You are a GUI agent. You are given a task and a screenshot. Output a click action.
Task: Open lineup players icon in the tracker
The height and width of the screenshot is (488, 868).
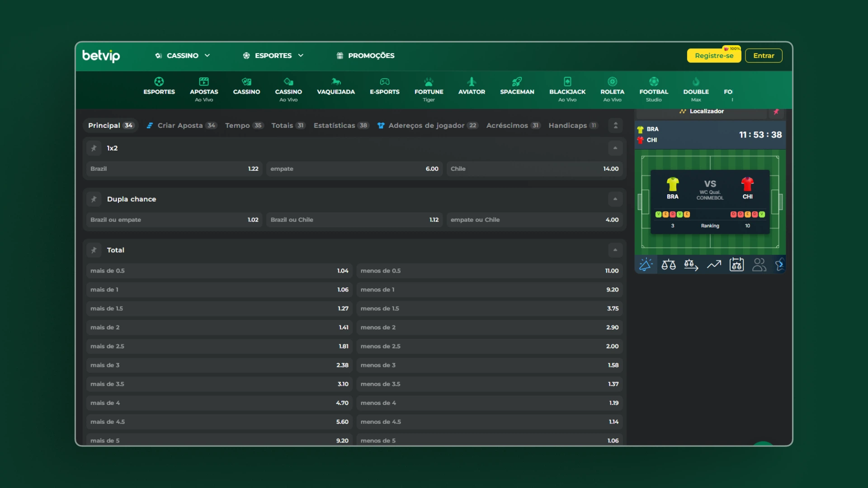(759, 265)
